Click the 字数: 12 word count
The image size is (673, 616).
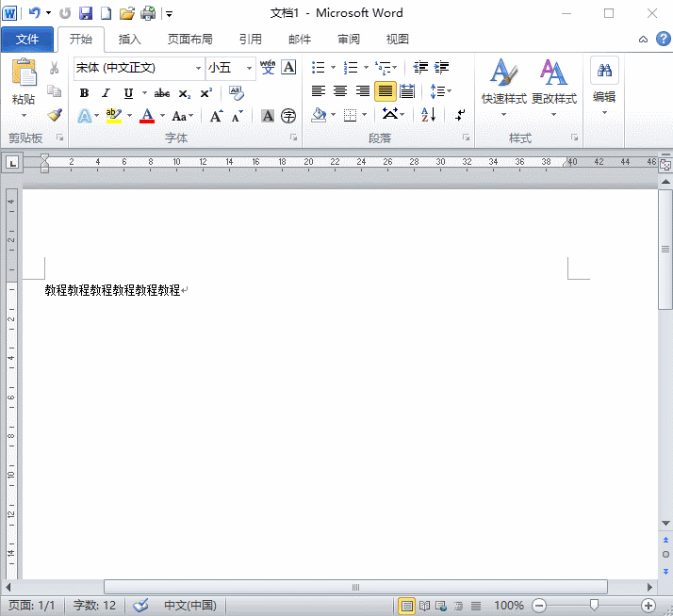point(94,606)
